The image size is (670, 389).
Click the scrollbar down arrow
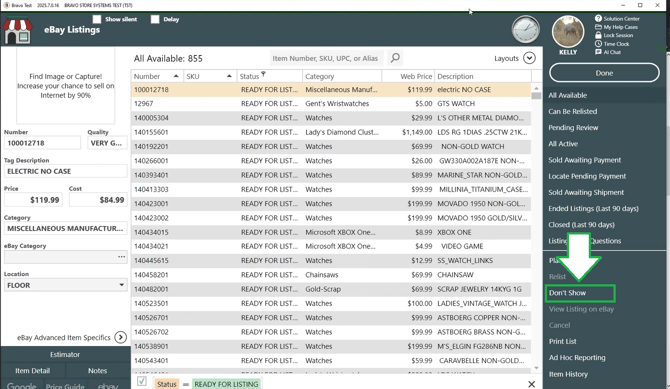pos(536,368)
